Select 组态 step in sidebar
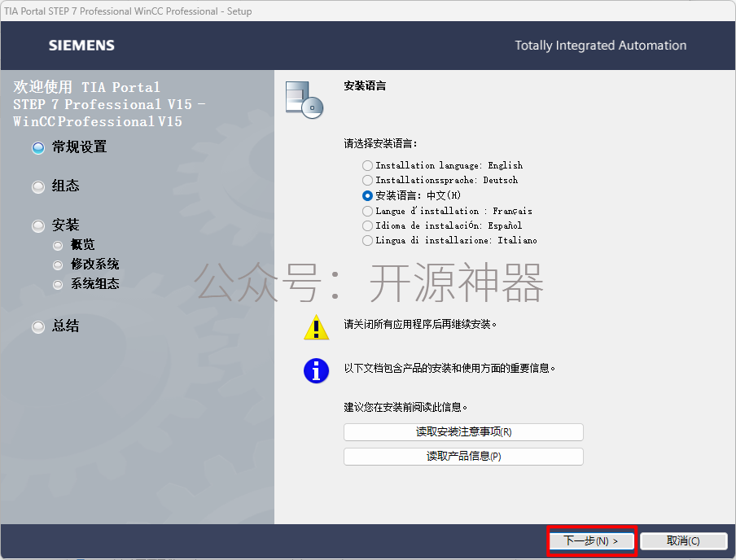Screen dimensions: 736x560 coord(55,186)
